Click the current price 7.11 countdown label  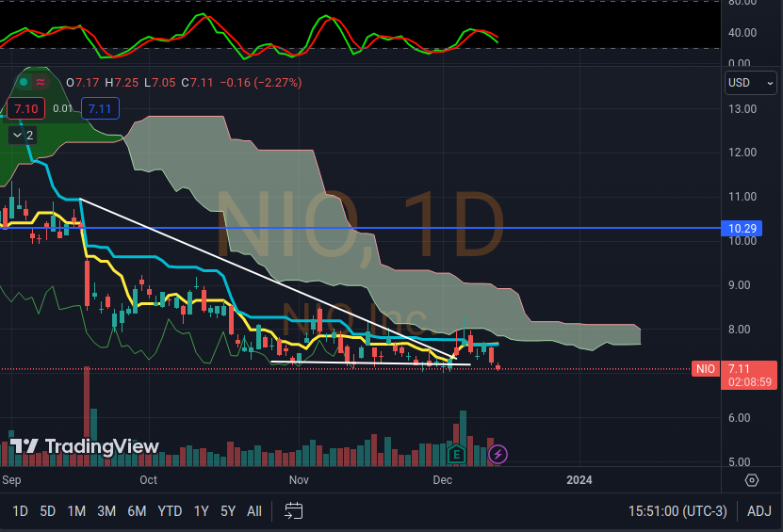click(749, 376)
